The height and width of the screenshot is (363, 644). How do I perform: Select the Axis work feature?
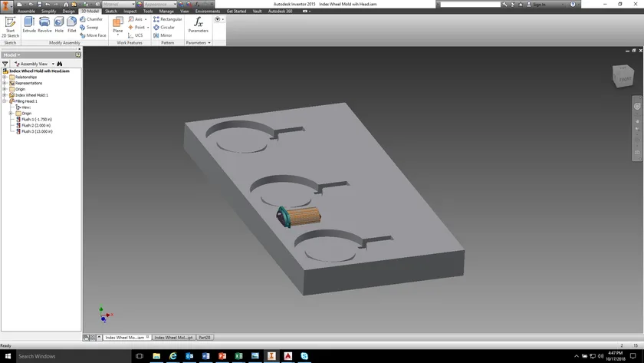(135, 19)
